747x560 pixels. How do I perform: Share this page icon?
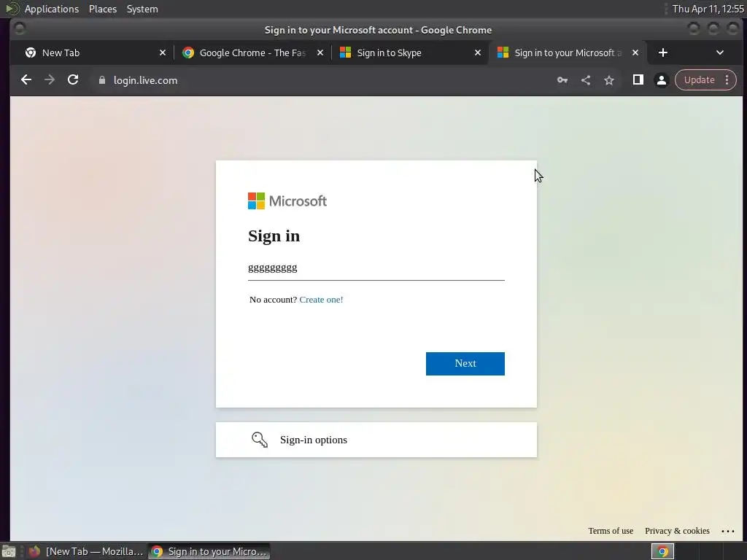[x=586, y=80]
